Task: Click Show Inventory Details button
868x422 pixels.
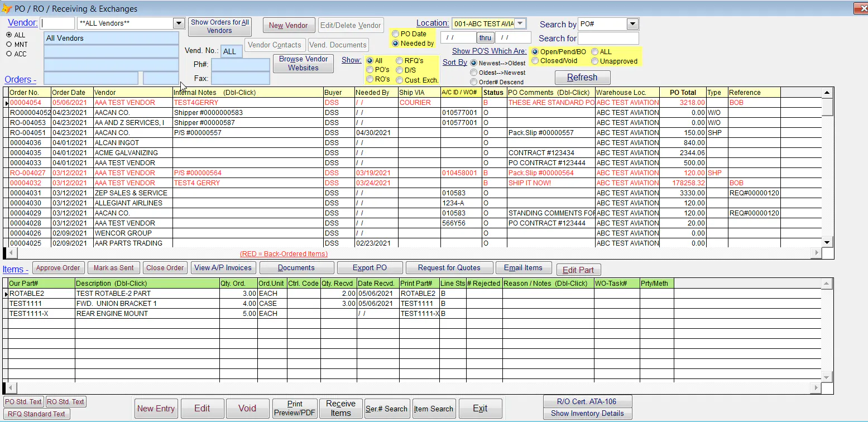Action: click(x=587, y=414)
